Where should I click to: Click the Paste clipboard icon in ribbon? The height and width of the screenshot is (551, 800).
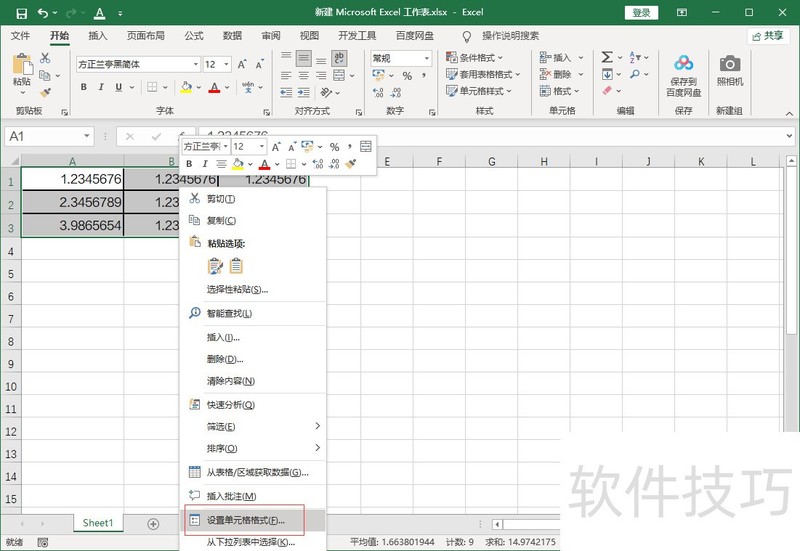pos(22,65)
